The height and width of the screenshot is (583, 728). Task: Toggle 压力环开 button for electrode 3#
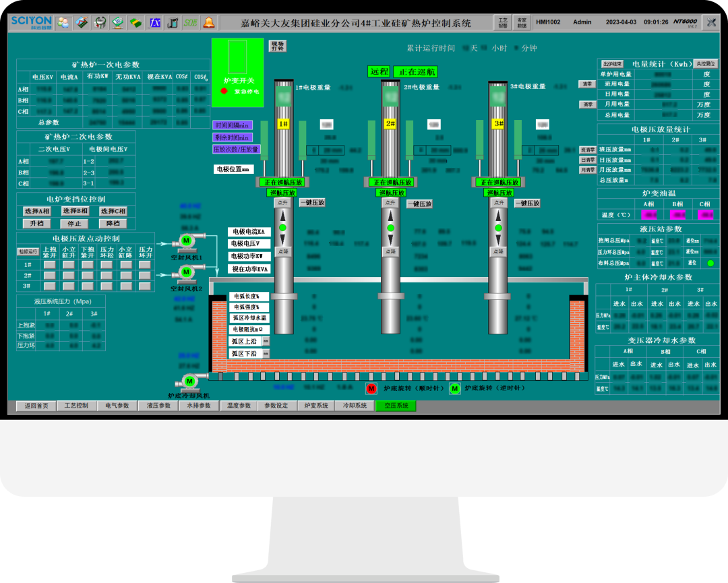coord(145,286)
